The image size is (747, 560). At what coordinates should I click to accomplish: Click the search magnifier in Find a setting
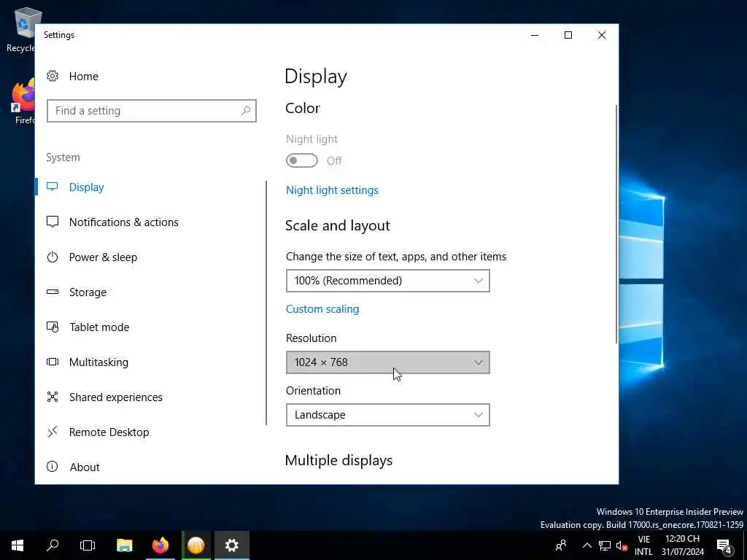pyautogui.click(x=246, y=111)
